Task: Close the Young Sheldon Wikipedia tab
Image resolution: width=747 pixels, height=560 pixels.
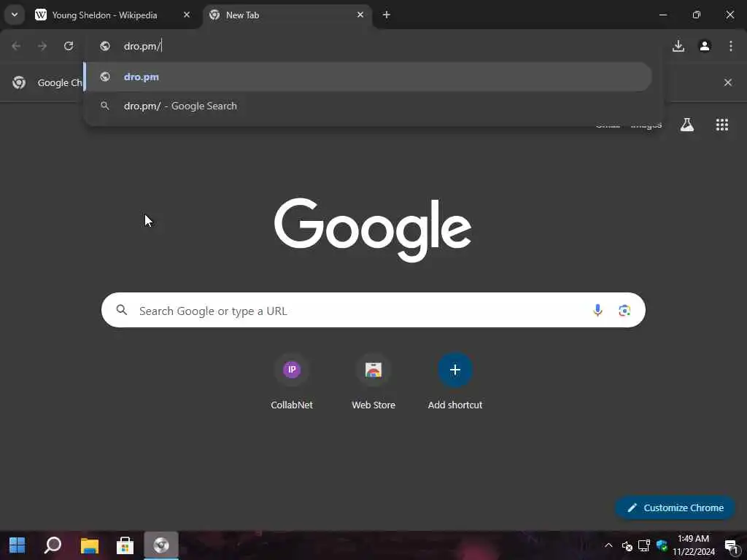Action: pos(187,15)
